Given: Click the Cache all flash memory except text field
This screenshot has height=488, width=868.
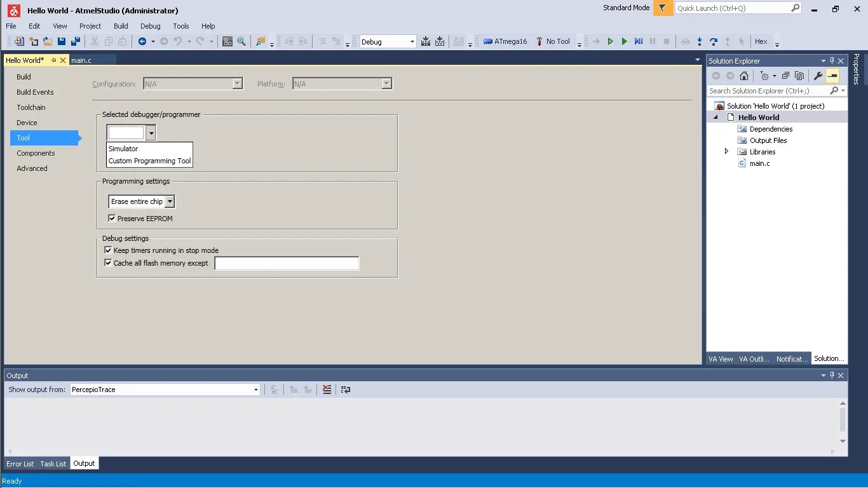Looking at the screenshot, I should [287, 263].
